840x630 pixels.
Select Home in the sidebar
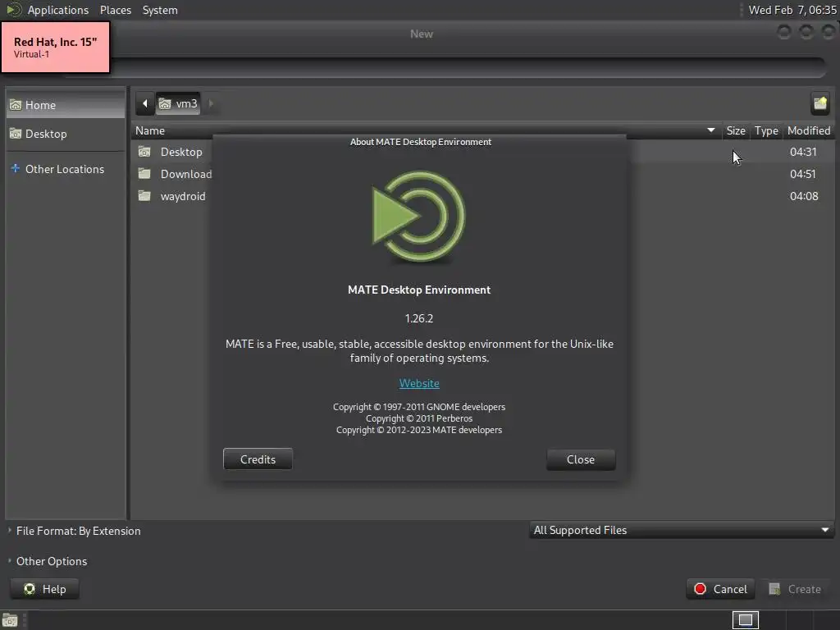[66, 105]
